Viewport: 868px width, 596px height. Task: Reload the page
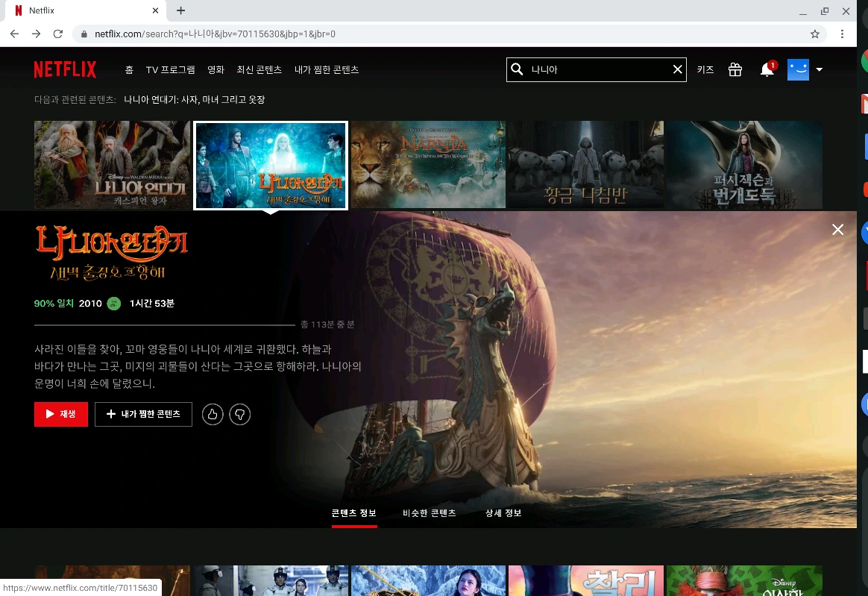point(57,34)
